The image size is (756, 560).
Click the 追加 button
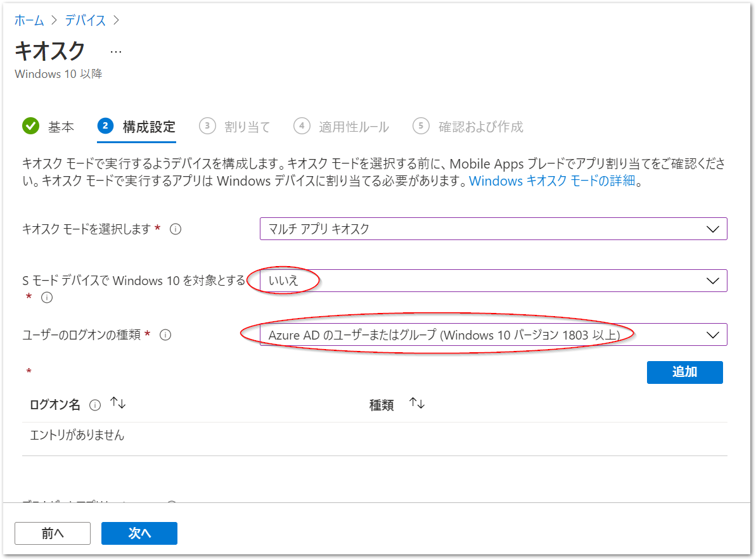coord(684,372)
